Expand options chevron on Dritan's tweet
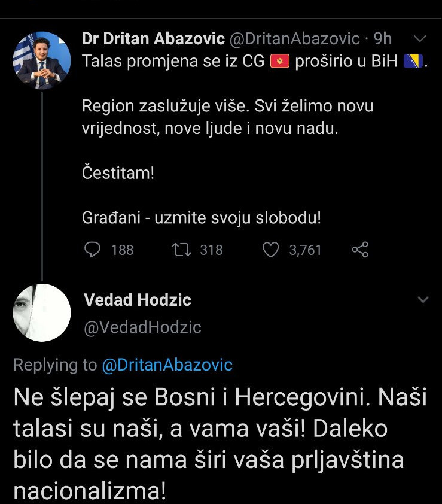 click(x=420, y=39)
